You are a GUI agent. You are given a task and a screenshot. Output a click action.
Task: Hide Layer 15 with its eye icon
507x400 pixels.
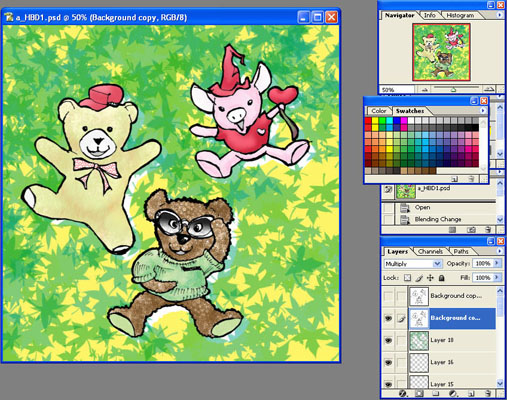pos(388,384)
